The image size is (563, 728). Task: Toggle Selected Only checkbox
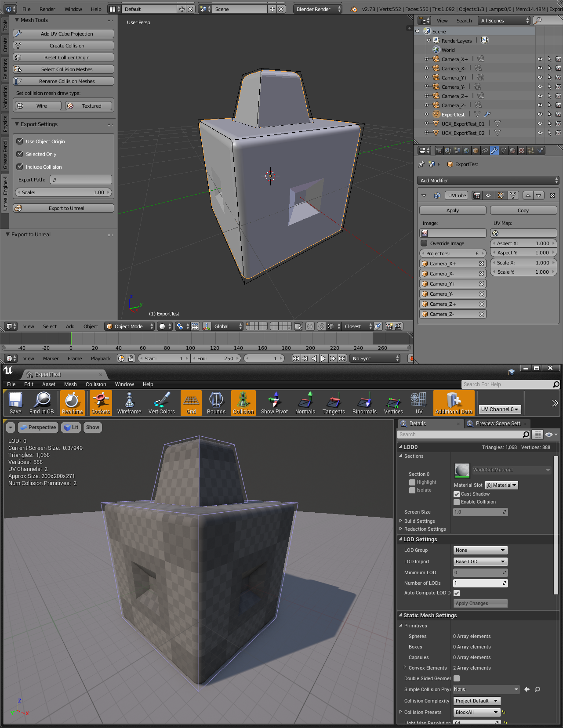point(20,154)
